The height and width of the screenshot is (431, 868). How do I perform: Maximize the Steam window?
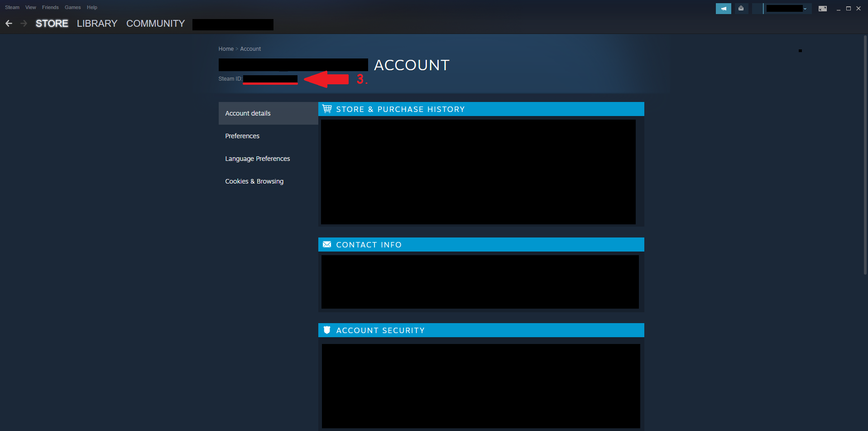tap(849, 9)
